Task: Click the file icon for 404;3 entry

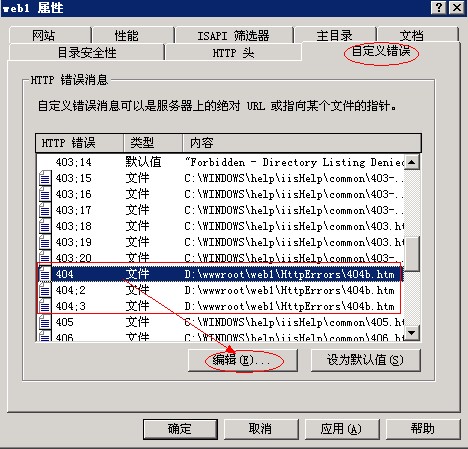Action: [45, 306]
